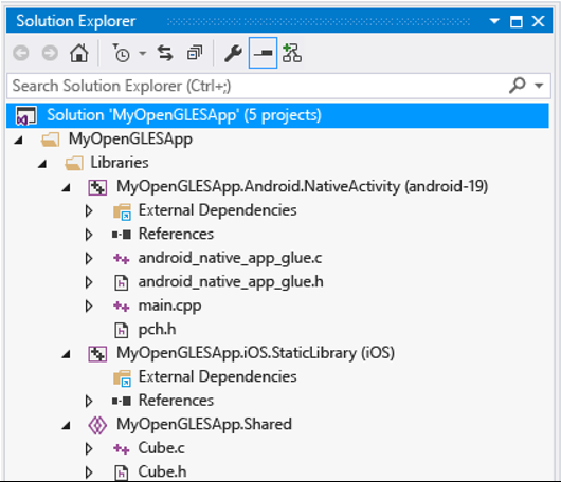Open Properties with the wrench icon
Screen dimensions: 561x482
pos(233,53)
